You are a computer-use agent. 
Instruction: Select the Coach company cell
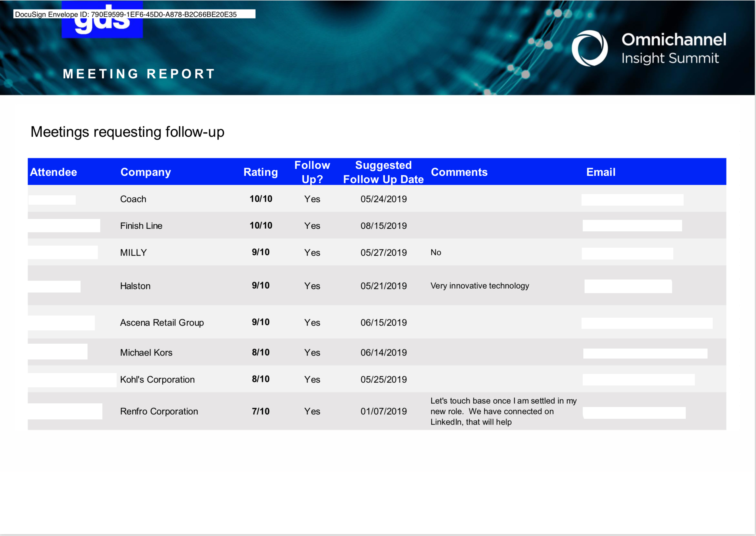click(x=133, y=199)
